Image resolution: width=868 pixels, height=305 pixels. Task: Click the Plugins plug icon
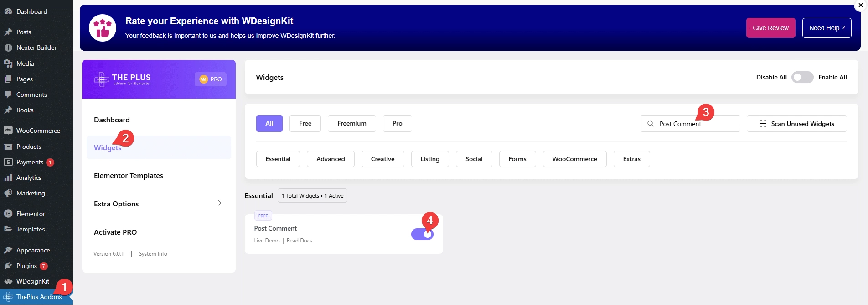(8, 266)
